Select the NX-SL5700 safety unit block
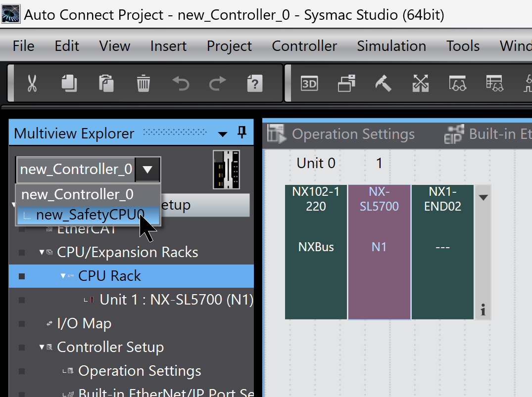This screenshot has height=397, width=532. (x=379, y=252)
